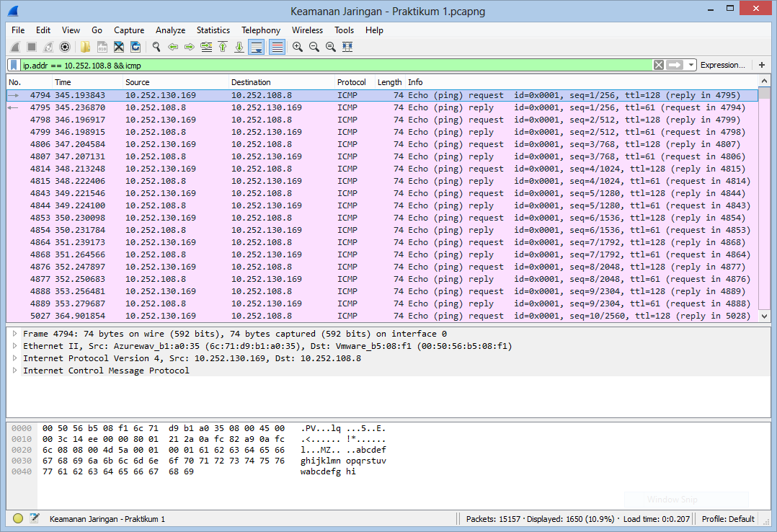Open the Telephony menu
777x532 pixels.
click(261, 30)
